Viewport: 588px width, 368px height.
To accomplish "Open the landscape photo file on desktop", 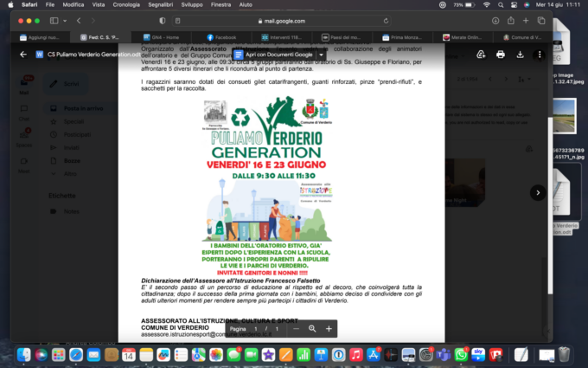I will point(564,116).
